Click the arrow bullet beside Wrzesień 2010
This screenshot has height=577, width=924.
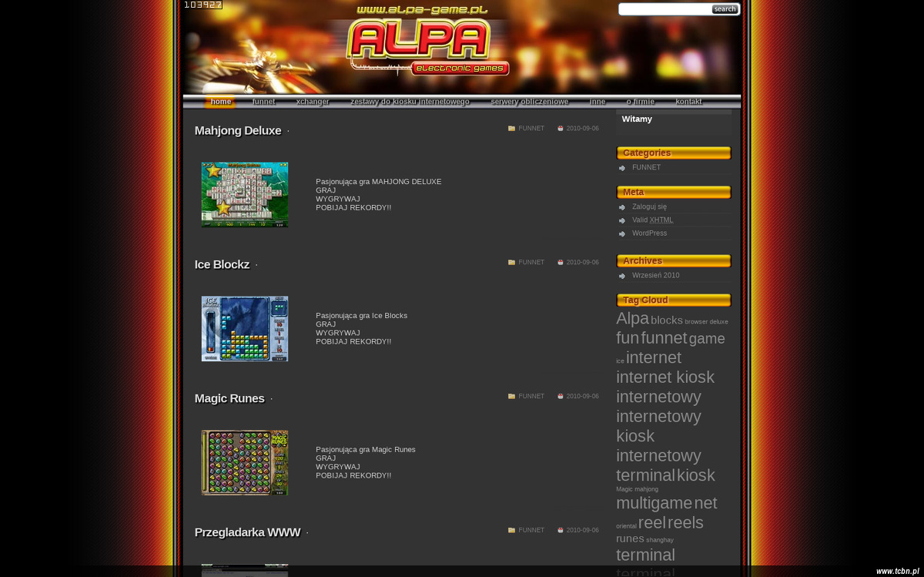coord(622,276)
